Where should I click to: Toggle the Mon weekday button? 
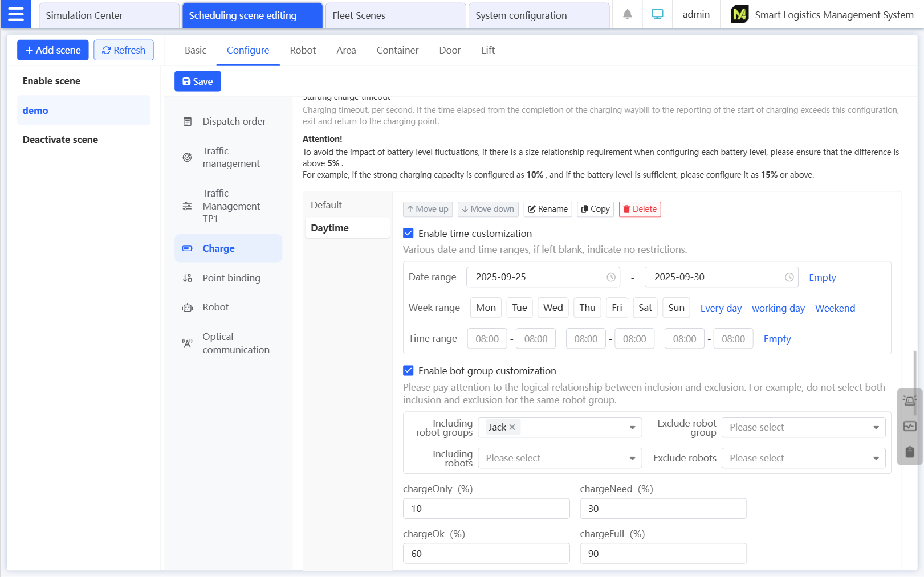click(486, 308)
